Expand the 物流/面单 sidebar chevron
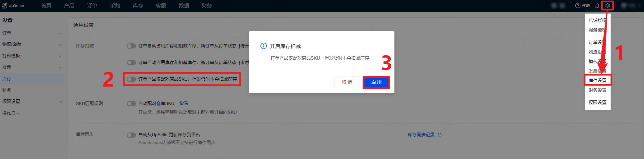The height and width of the screenshot is (159, 644). click(60, 44)
